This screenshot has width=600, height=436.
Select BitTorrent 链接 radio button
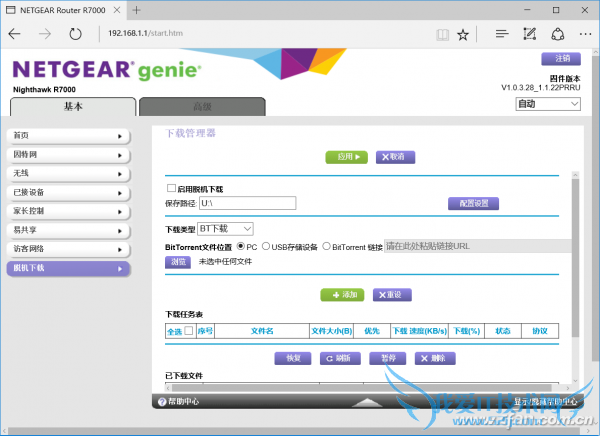(x=326, y=246)
